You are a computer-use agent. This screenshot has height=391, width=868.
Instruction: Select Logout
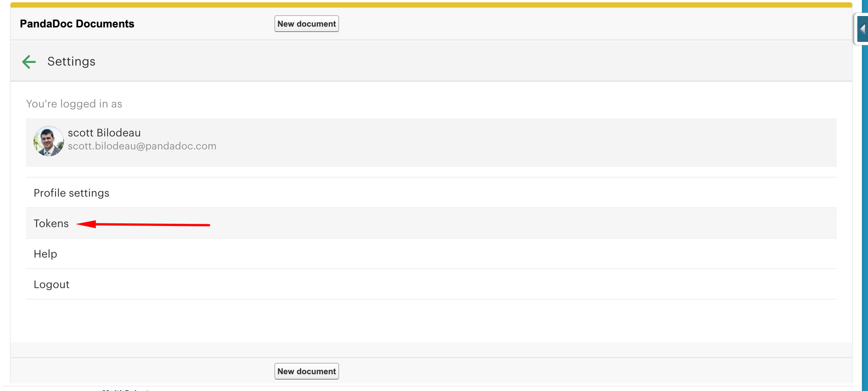pos(431,284)
